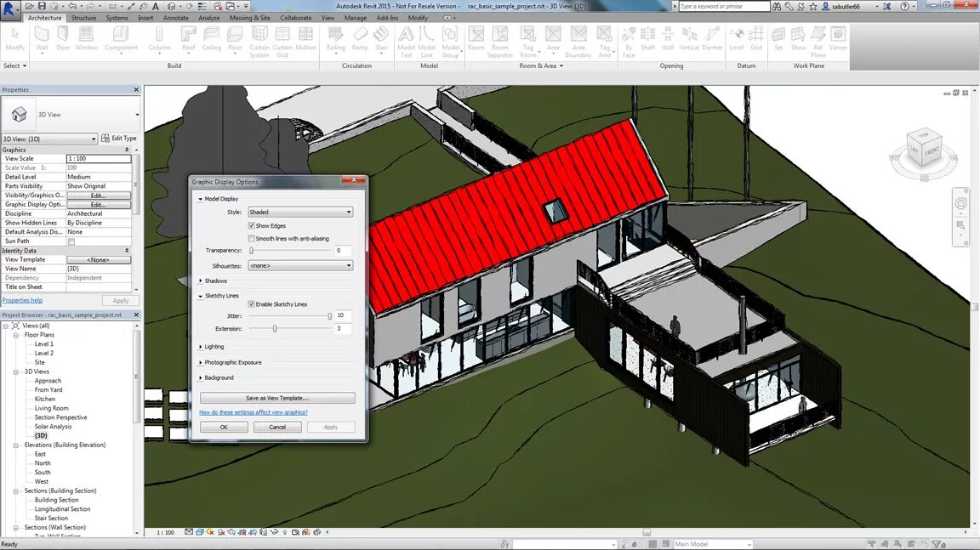Click the Jitter slider track

point(290,316)
